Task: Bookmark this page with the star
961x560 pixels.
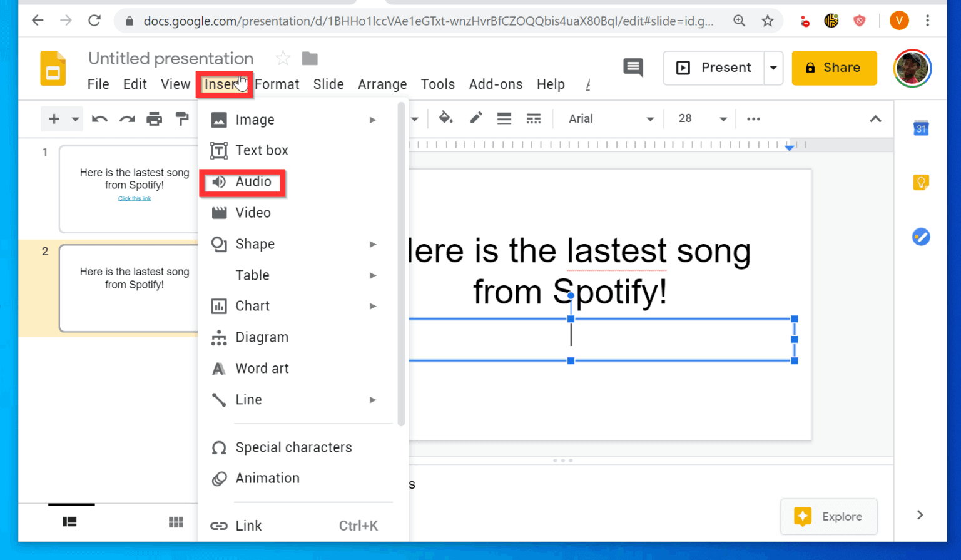Action: pyautogui.click(x=768, y=21)
